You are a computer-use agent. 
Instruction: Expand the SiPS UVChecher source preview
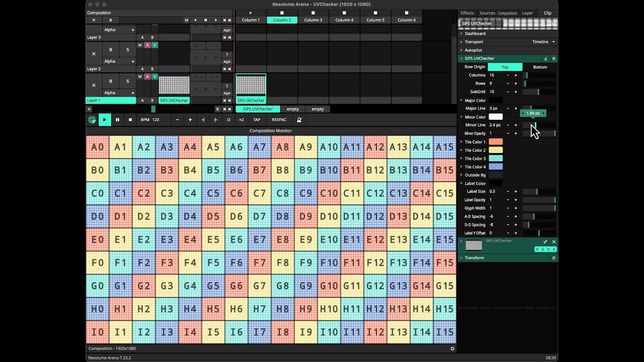545,242
